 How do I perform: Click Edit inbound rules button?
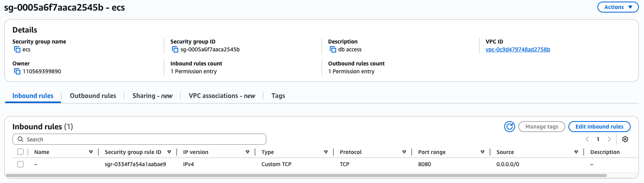tap(599, 127)
